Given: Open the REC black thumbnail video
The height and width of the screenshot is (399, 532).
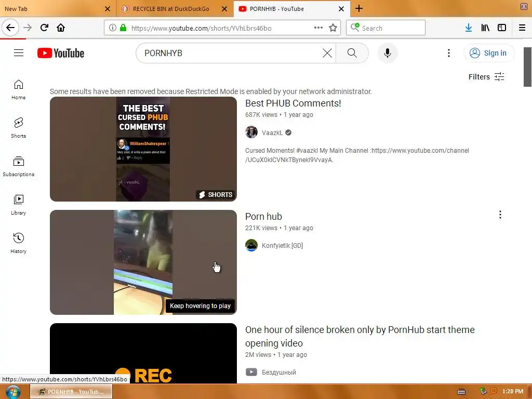Looking at the screenshot, I should tap(143, 353).
